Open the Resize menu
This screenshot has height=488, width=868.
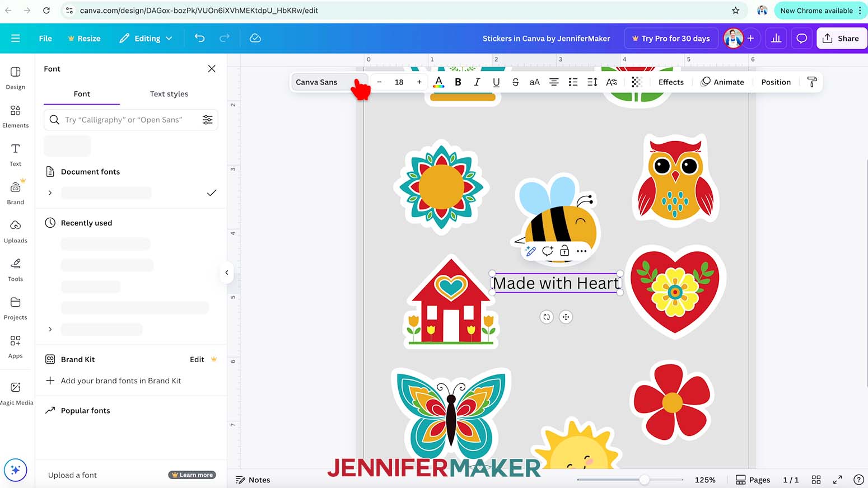coord(84,38)
